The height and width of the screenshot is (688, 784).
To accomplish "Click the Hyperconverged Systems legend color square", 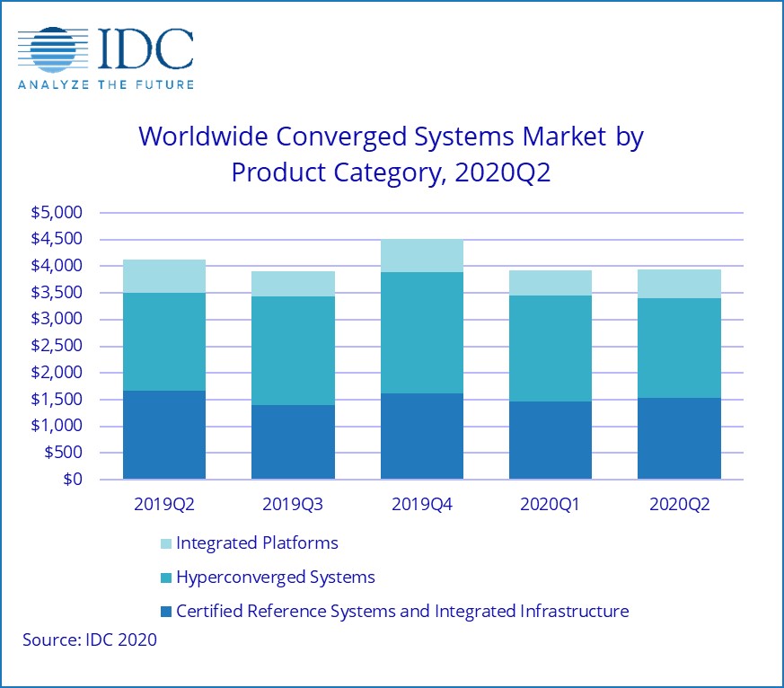I will [x=164, y=578].
